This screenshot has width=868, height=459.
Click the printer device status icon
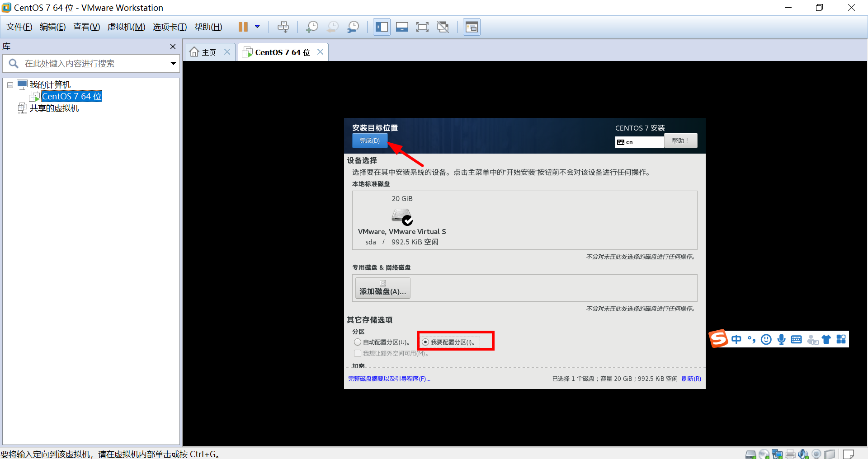[790, 454]
